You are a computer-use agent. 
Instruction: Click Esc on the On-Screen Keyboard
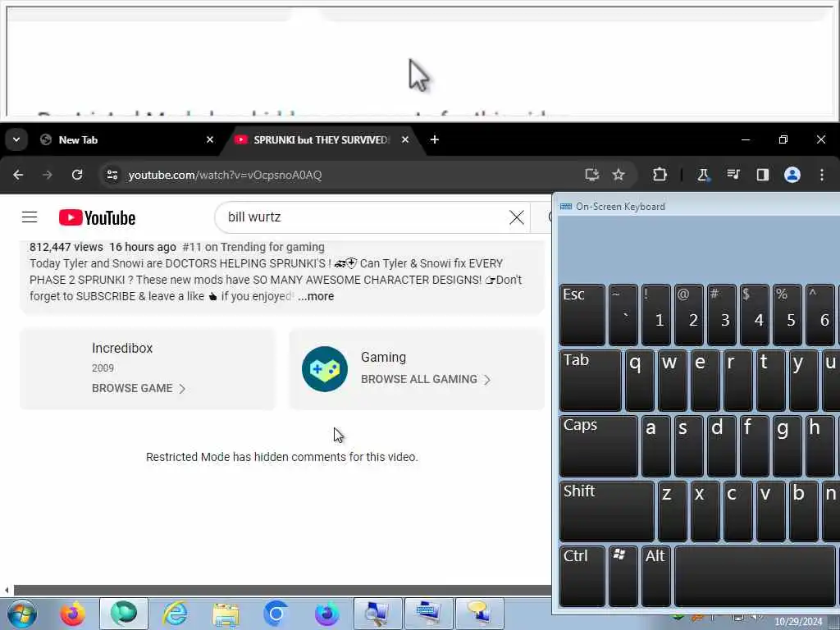[582, 314]
